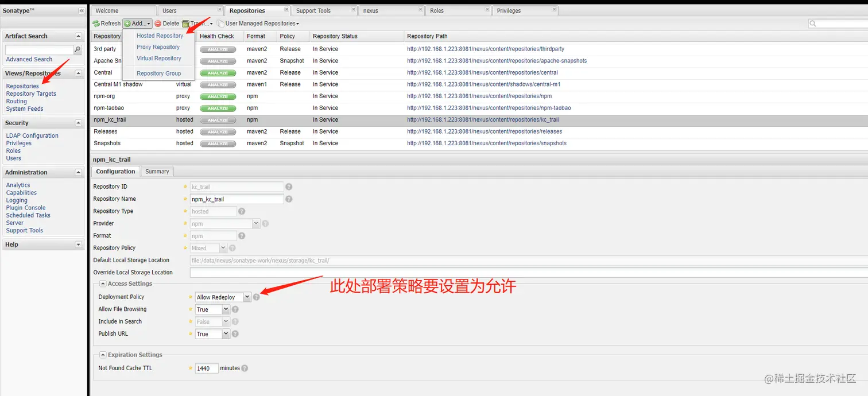Collapse the Access Settings section
Viewport: 868px width, 396px height.
[x=103, y=284]
